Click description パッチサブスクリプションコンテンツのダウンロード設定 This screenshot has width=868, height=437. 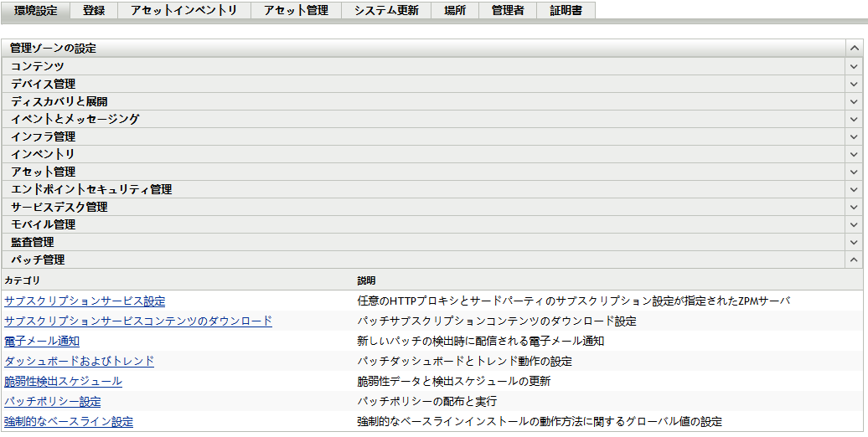coord(497,321)
